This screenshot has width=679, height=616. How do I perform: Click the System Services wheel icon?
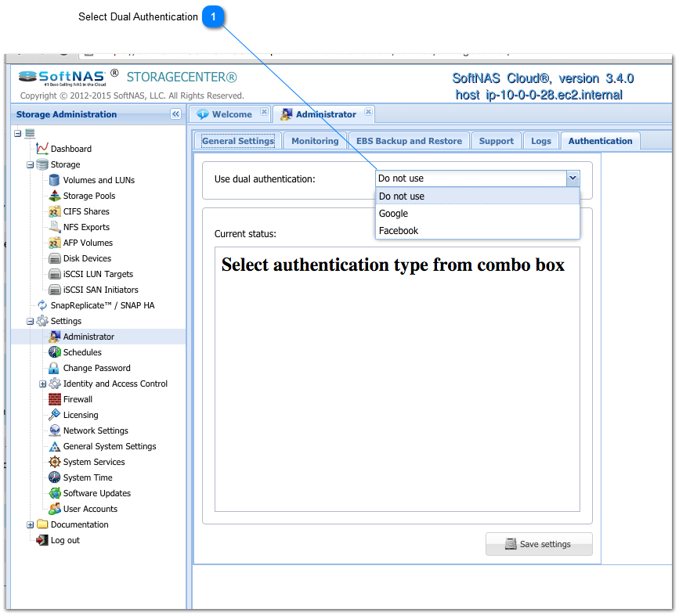pos(55,462)
